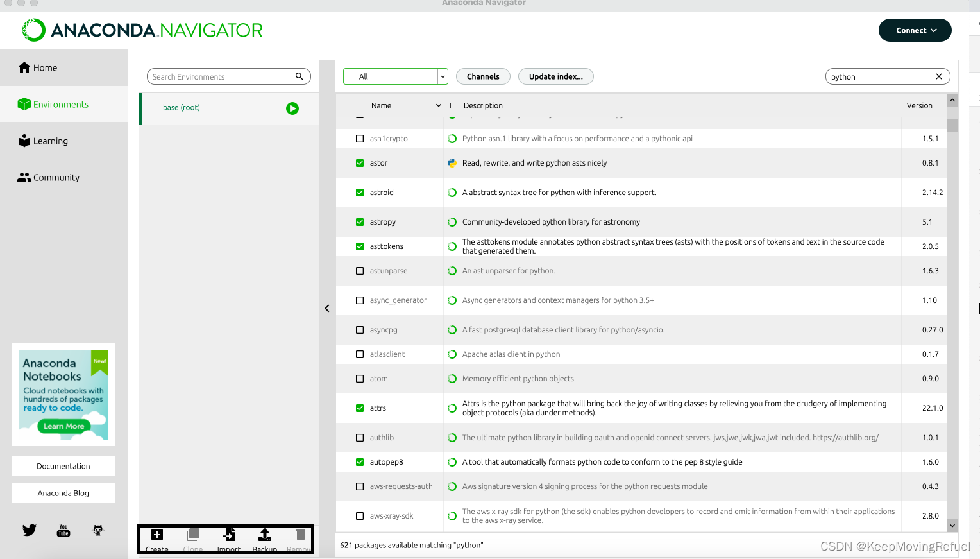Click the Channels button
The height and width of the screenshot is (559, 980).
pyautogui.click(x=483, y=76)
